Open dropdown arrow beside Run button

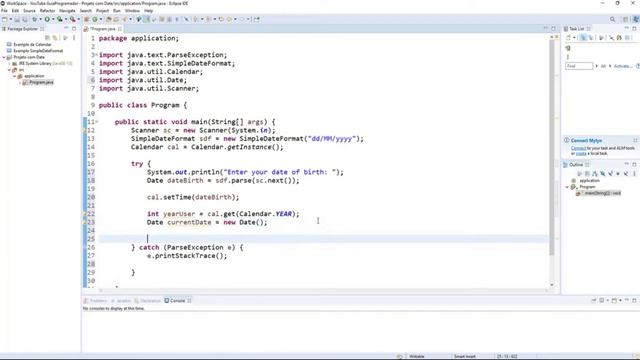pos(53,19)
